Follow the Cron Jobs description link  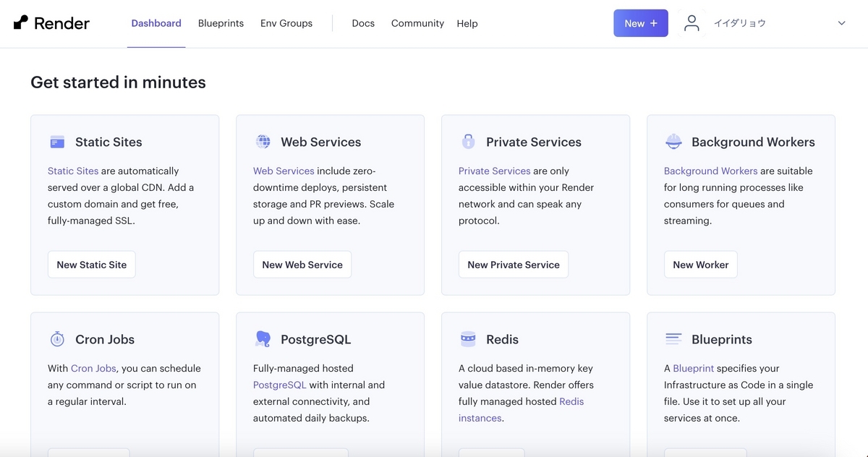pos(93,368)
